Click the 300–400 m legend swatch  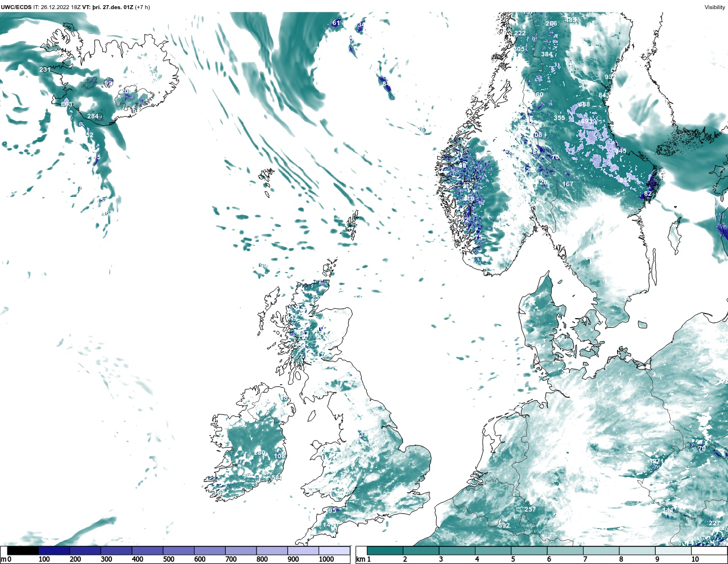(116, 550)
